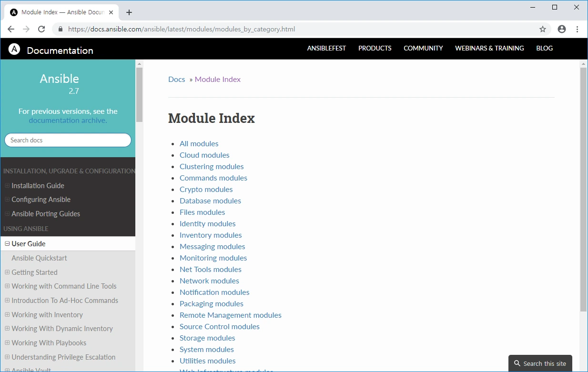The height and width of the screenshot is (372, 588).
Task: Open the Chrome profile account icon
Action: pyautogui.click(x=562, y=29)
